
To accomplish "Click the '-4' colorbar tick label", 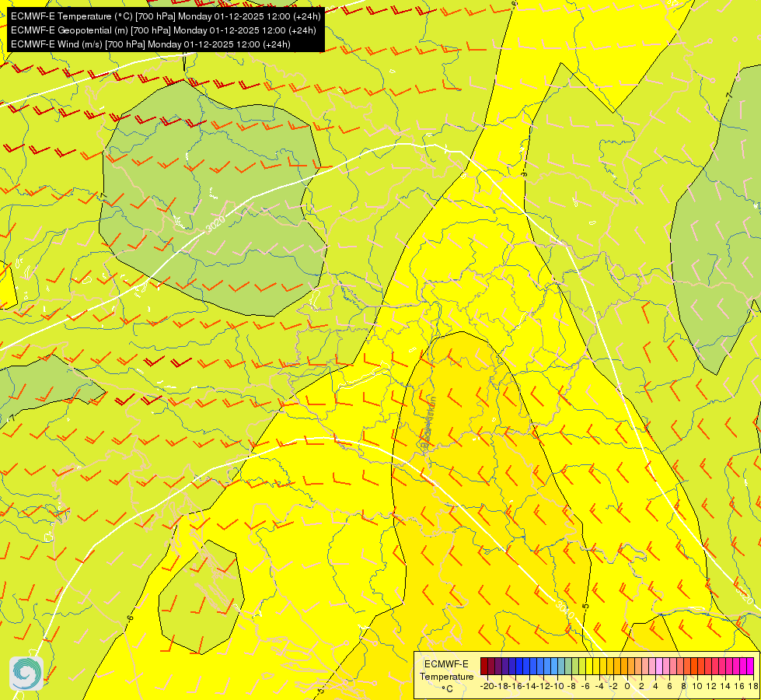I will (x=599, y=686).
